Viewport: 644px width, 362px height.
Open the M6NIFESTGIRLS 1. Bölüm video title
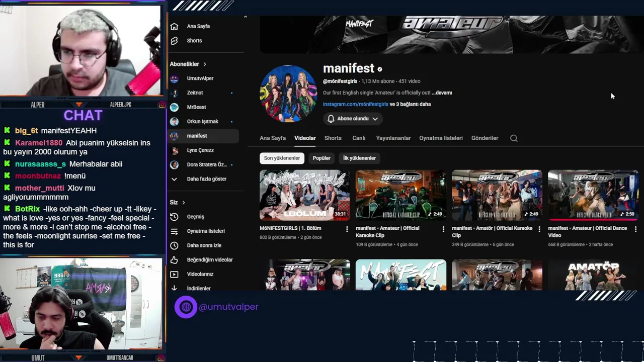click(x=290, y=228)
